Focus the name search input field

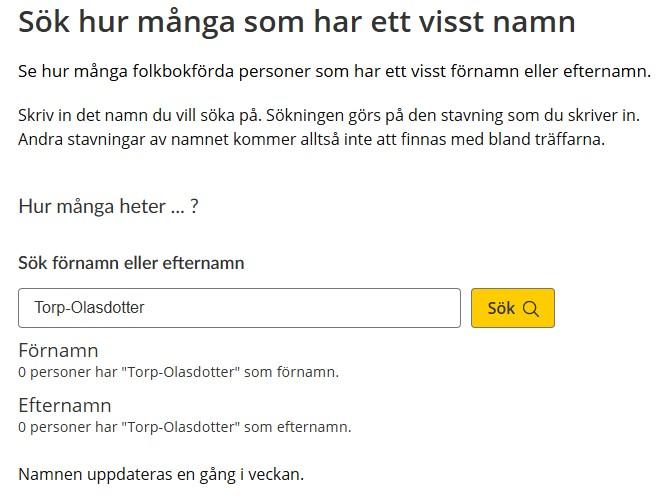300,308
